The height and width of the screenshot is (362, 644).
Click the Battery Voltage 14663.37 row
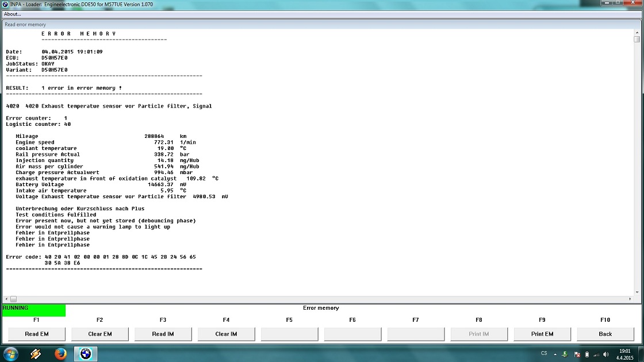101,184
